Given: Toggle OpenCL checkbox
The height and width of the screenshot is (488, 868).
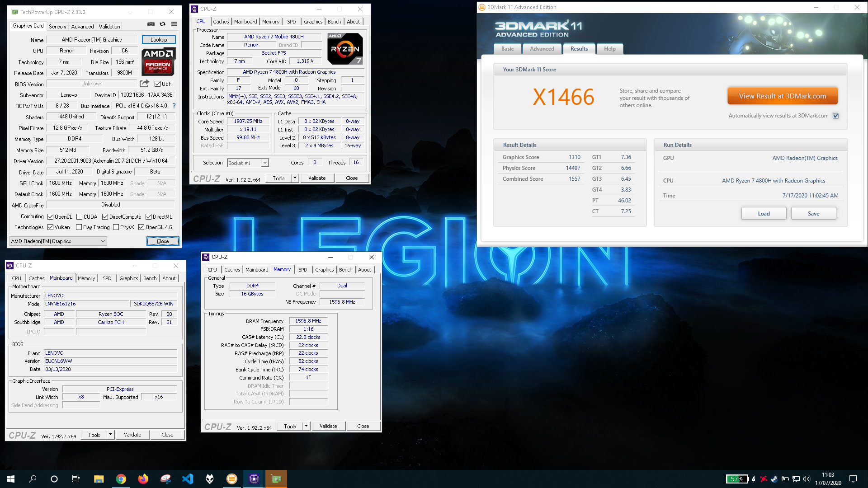Looking at the screenshot, I should coord(51,217).
